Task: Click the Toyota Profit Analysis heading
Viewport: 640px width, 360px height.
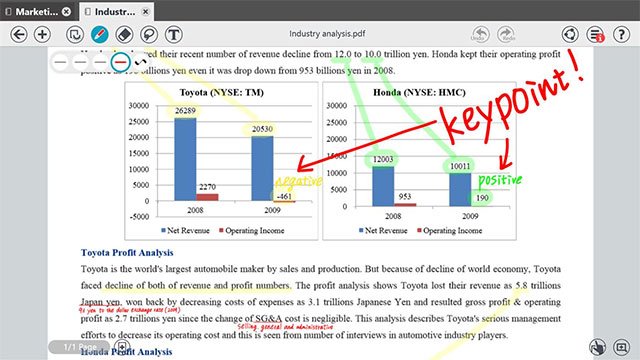Action: 127,253
